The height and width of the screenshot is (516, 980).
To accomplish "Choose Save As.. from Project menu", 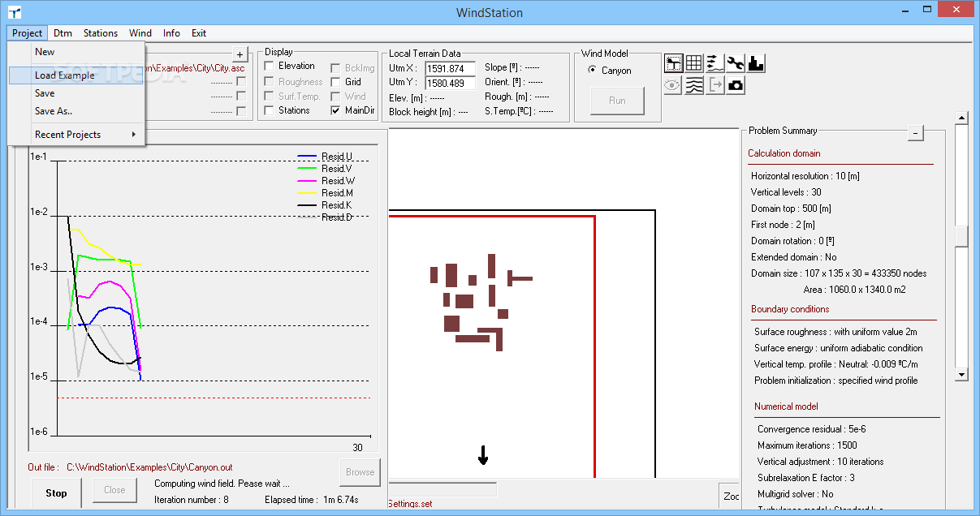I will 76,111.
